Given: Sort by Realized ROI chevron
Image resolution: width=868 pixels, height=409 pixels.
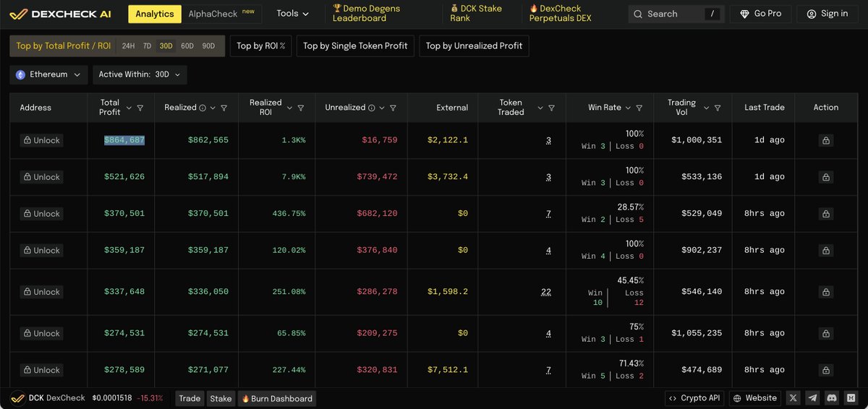Looking at the screenshot, I should coord(289,108).
